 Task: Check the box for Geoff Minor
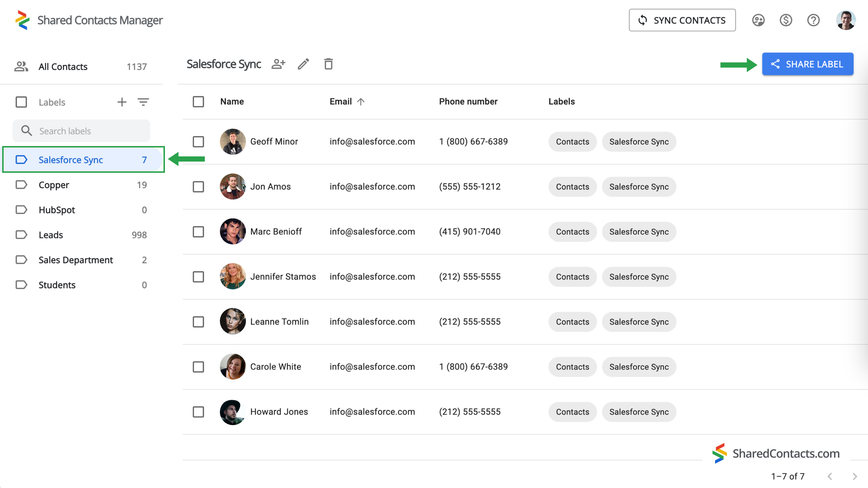click(x=198, y=141)
